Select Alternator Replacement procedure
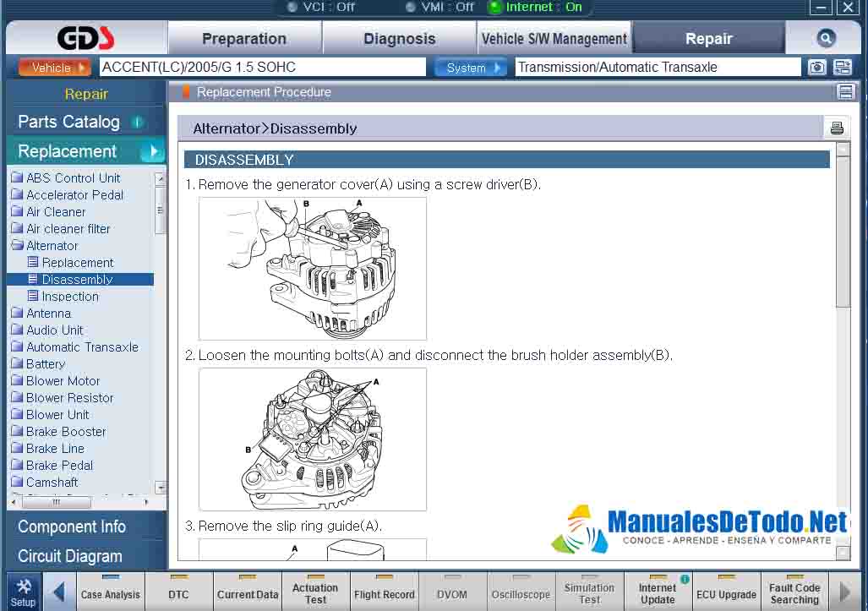 78,262
